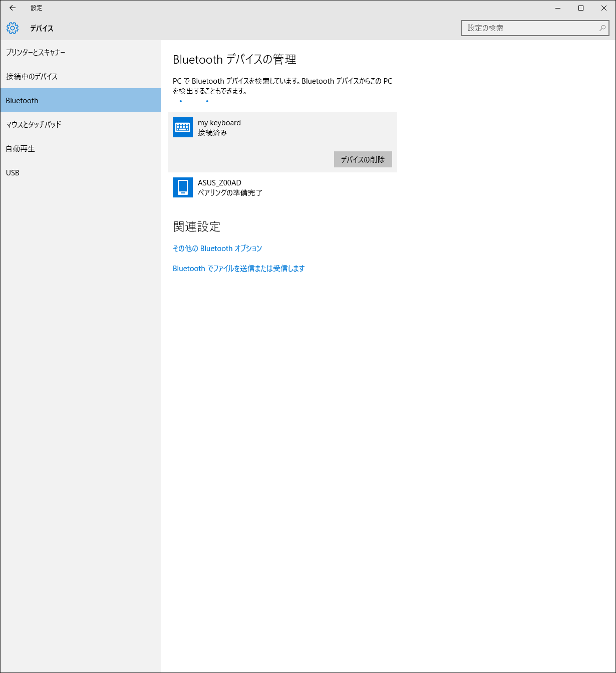Open プリンターとスキャナー in the sidebar
The height and width of the screenshot is (673, 616).
pos(36,52)
